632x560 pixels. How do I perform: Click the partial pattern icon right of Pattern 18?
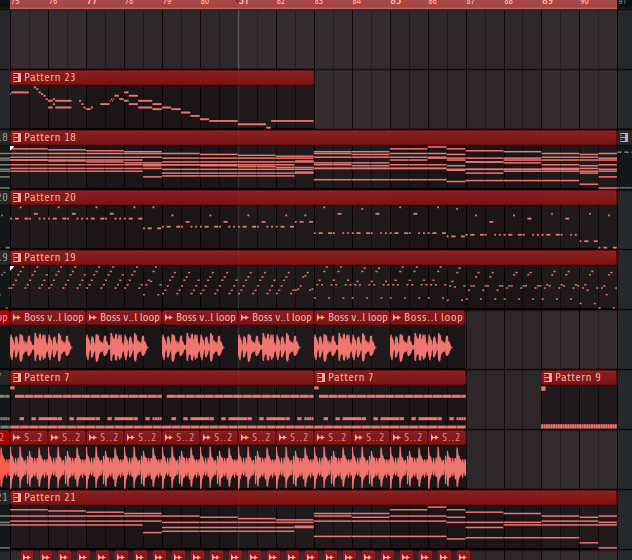624,137
